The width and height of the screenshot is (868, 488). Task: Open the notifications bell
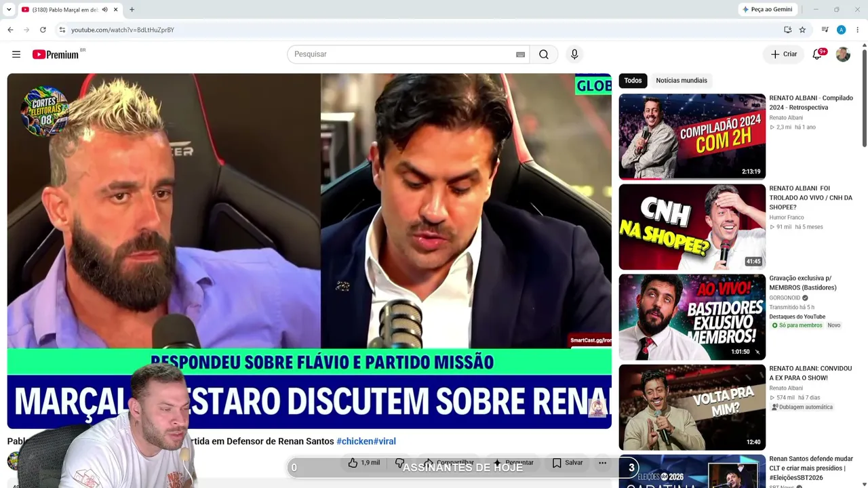[x=818, y=54]
